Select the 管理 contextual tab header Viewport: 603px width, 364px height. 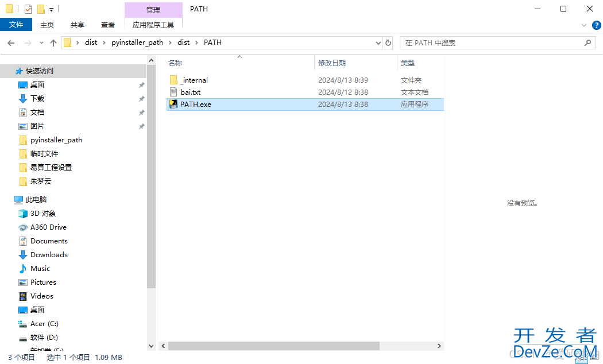point(153,10)
